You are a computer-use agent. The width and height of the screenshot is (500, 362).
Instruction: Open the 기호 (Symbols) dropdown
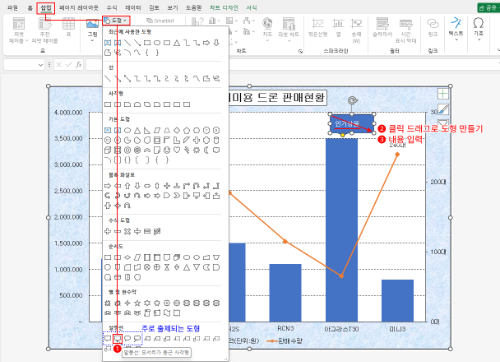478,29
